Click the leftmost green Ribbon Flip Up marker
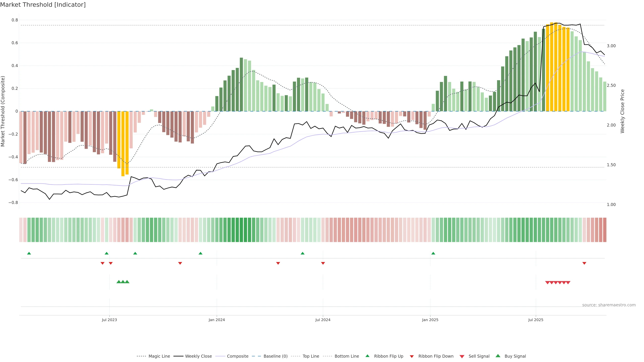The height and width of the screenshot is (362, 644). [x=29, y=253]
